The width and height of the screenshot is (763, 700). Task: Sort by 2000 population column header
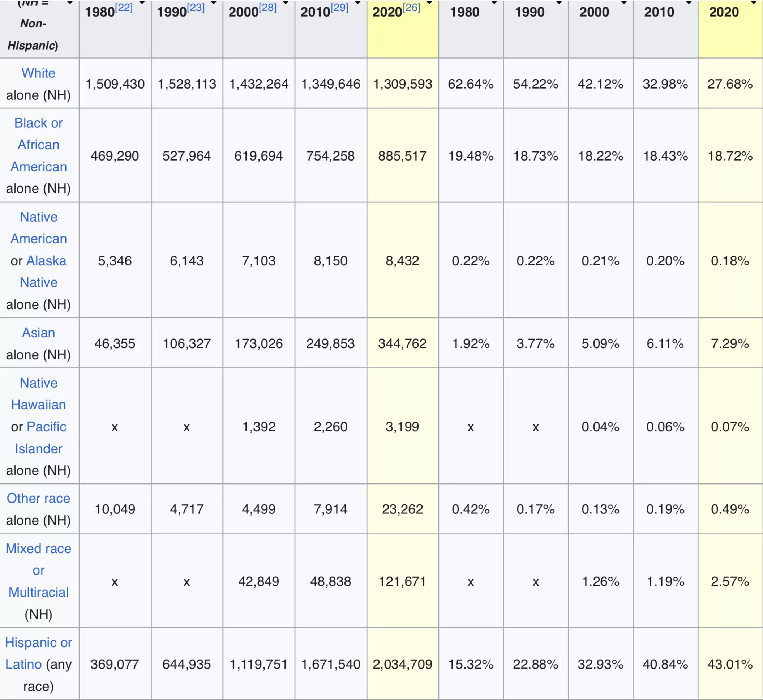click(259, 29)
